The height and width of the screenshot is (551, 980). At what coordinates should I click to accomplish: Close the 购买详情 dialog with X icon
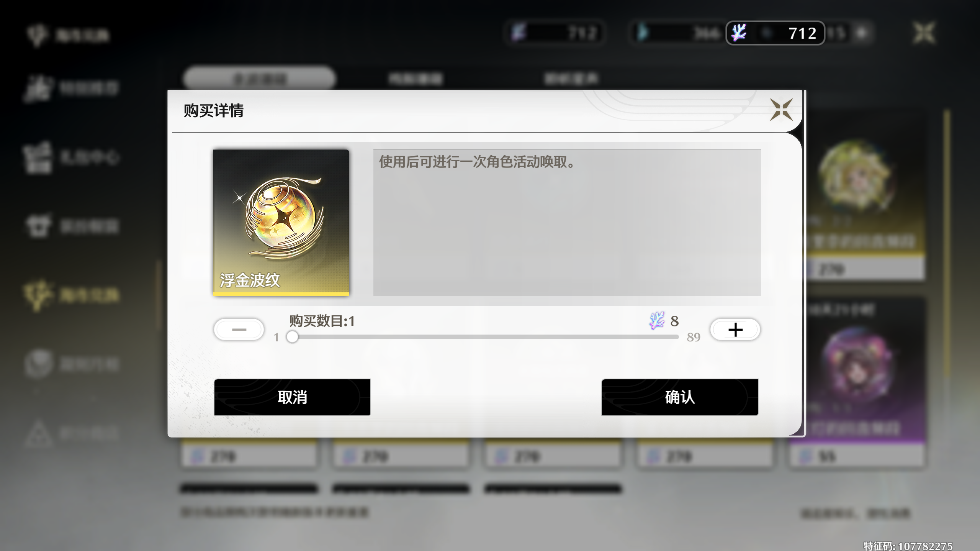coord(781,110)
